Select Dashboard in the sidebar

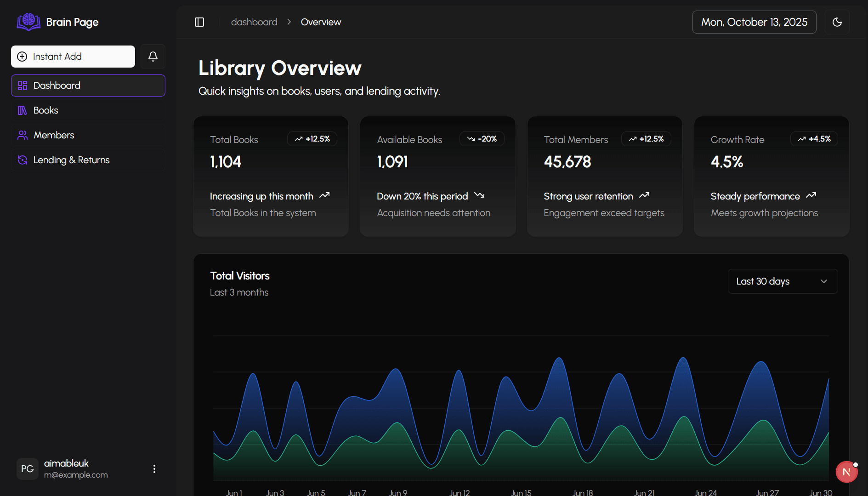[x=88, y=86]
